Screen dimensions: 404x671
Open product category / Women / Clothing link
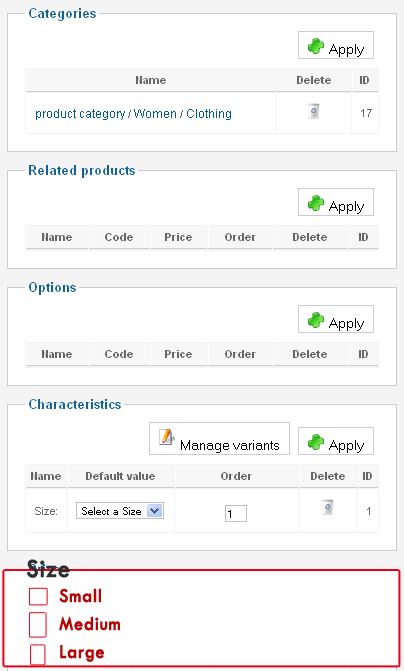pos(133,114)
